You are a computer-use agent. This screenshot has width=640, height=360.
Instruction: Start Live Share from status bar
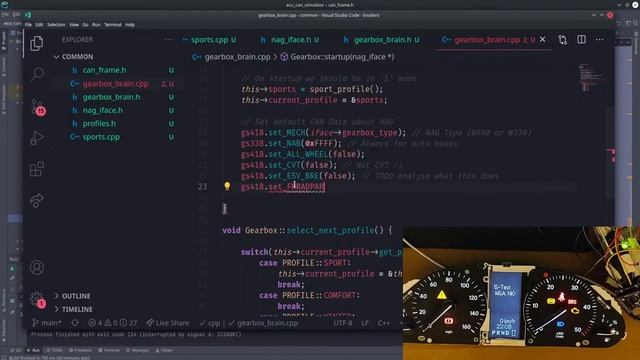(x=168, y=323)
